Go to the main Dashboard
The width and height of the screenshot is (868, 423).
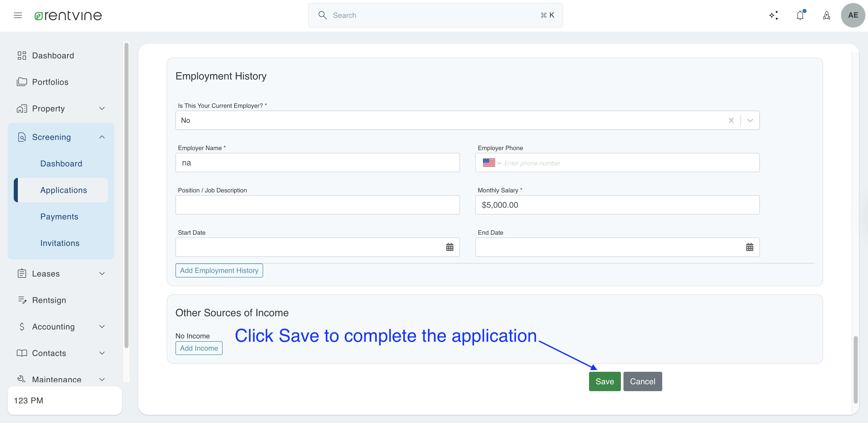[x=61, y=56]
